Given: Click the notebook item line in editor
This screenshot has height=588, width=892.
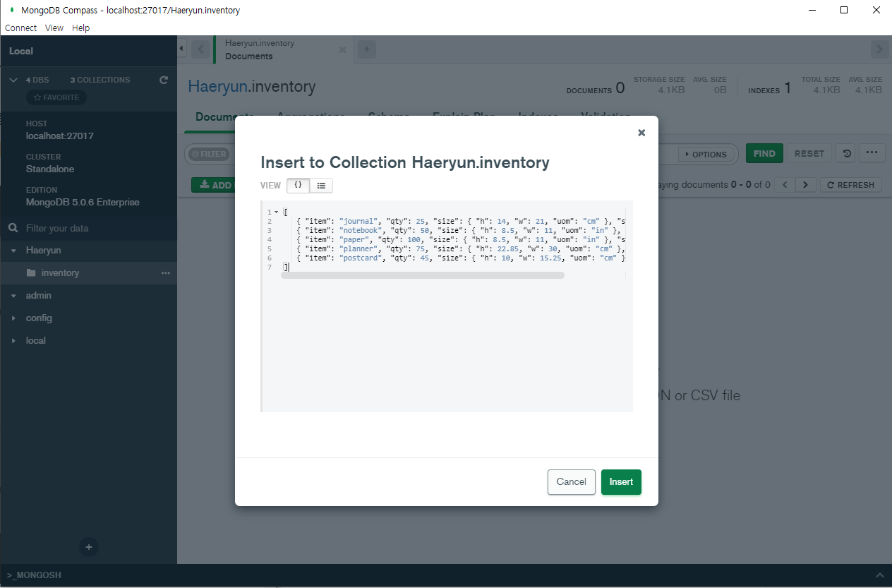Looking at the screenshot, I should coord(453,230).
